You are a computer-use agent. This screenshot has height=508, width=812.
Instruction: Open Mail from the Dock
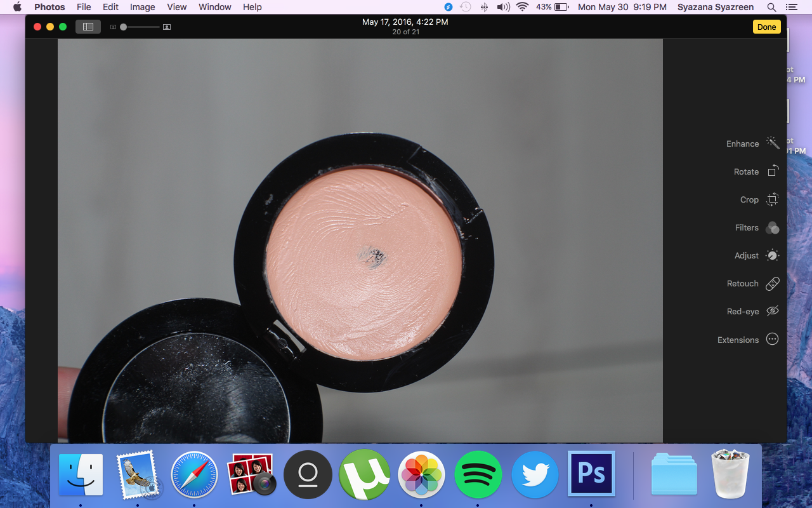coord(137,475)
